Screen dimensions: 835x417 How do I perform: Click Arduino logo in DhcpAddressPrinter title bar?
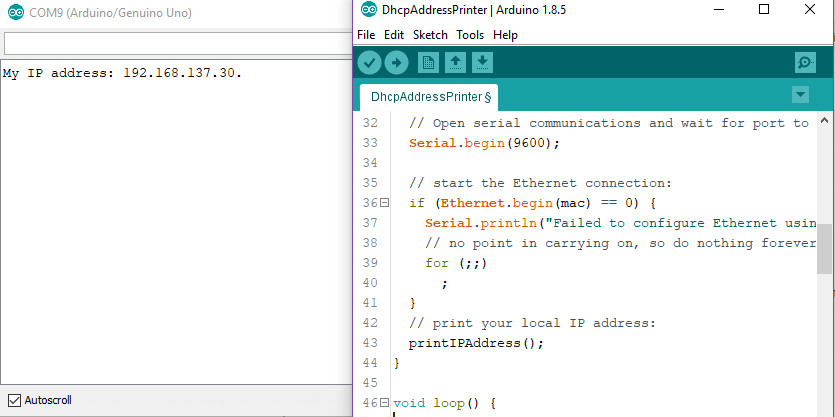click(x=369, y=9)
